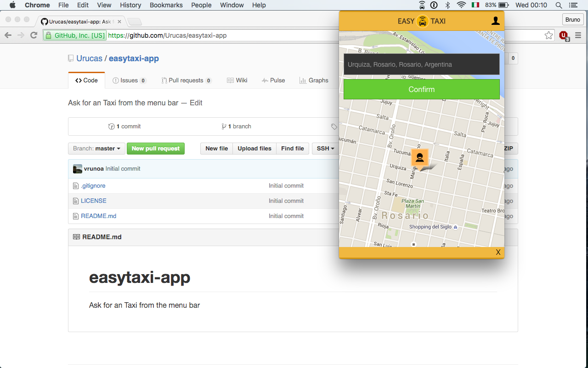Click the Plaza San Martin map label
This screenshot has width=588, height=368.
point(413,203)
